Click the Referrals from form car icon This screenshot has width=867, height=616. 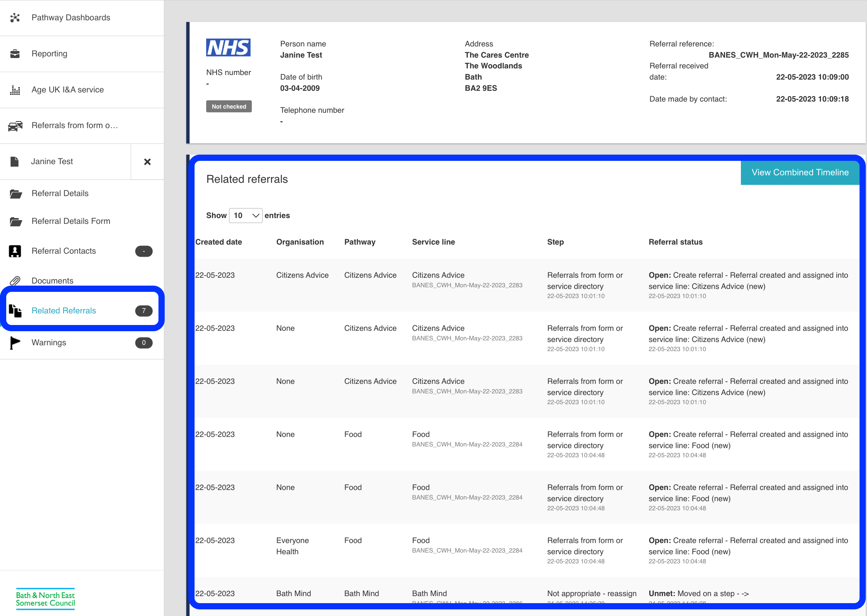point(15,126)
